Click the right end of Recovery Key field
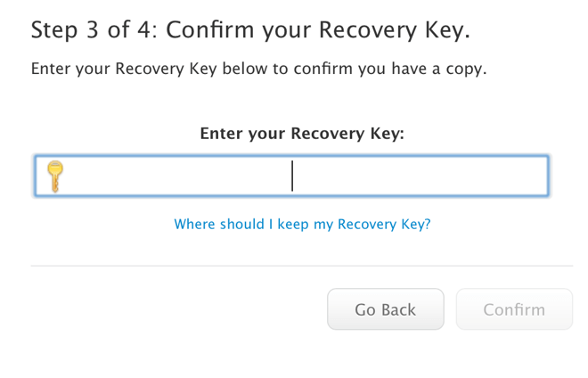The image size is (588, 378). 530,176
